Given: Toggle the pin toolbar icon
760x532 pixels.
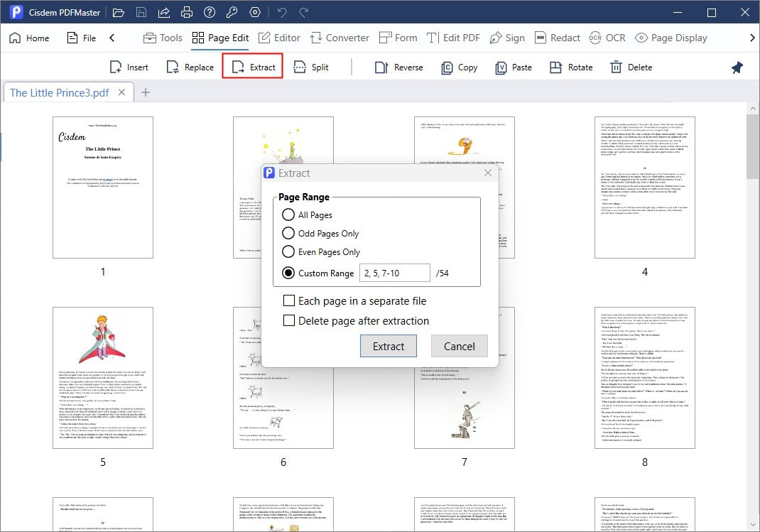Looking at the screenshot, I should pyautogui.click(x=737, y=67).
